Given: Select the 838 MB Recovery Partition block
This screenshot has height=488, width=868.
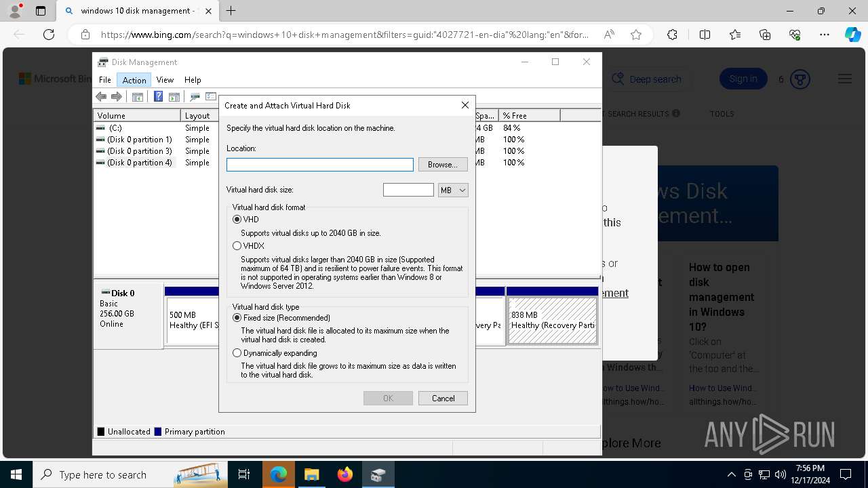Looking at the screenshot, I should point(552,321).
